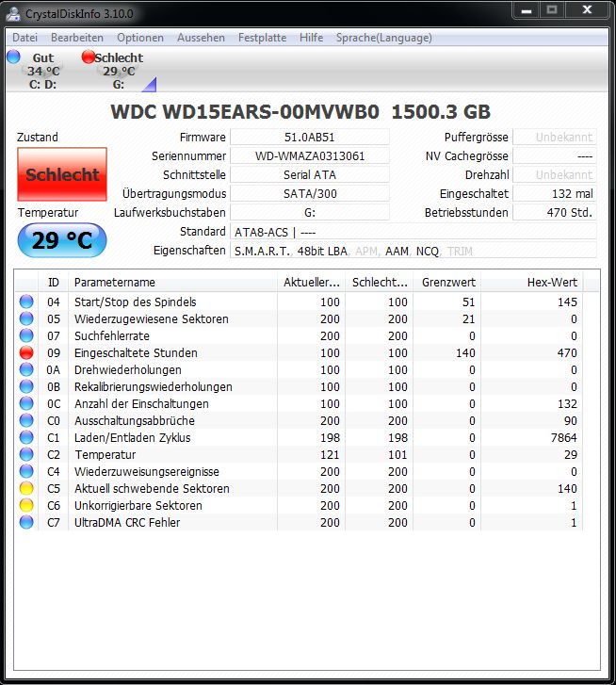616x685 pixels.
Task: Click the ID column header
Action: pos(54,283)
